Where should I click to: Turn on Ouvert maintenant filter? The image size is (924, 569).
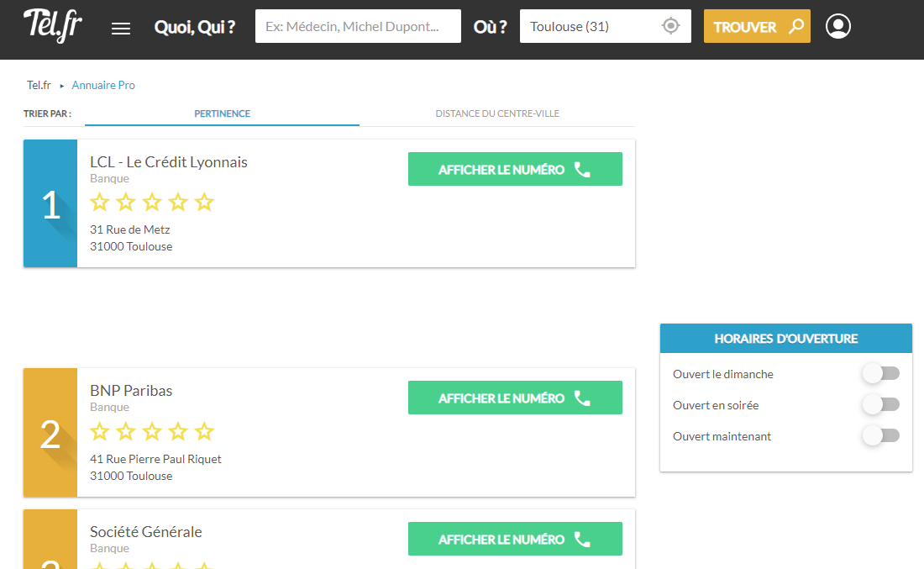[x=880, y=436]
